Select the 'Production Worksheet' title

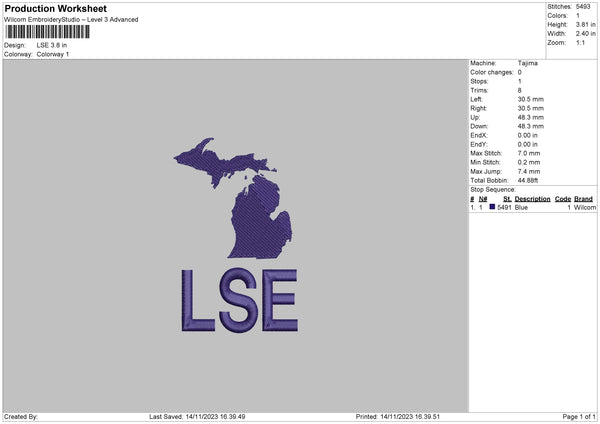pyautogui.click(x=55, y=8)
